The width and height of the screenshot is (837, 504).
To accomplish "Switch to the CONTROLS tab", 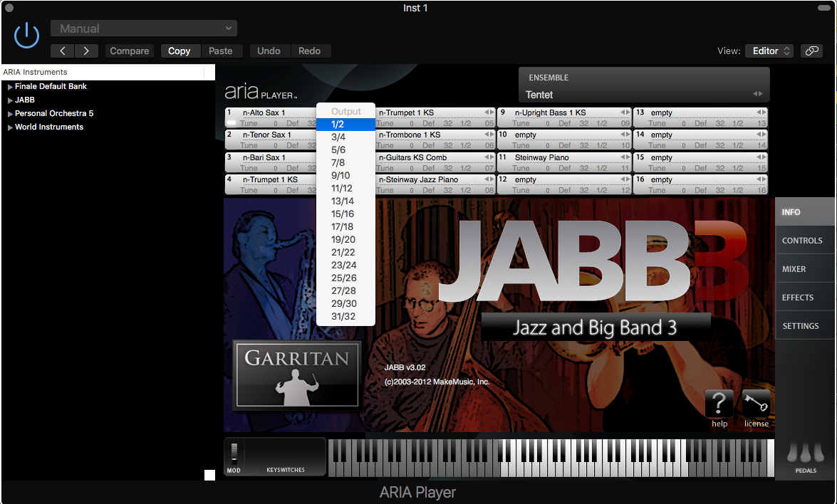I will pos(805,241).
